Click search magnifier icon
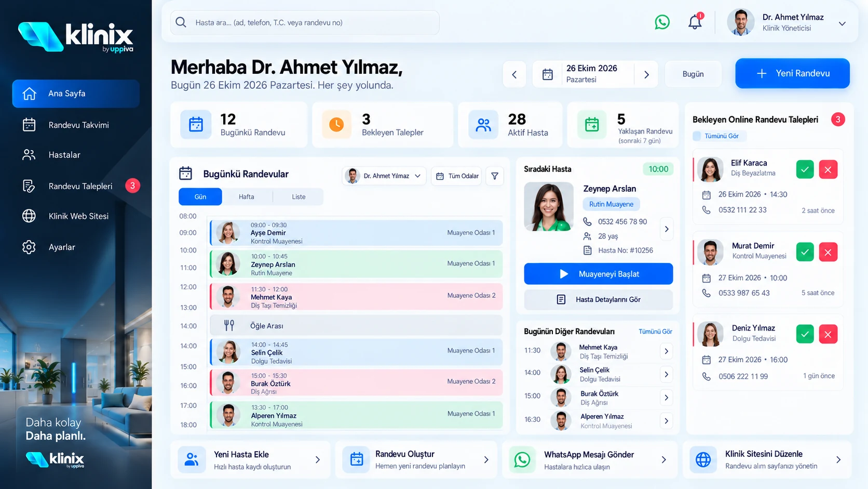Screen dimensions: 868x489 point(181,22)
